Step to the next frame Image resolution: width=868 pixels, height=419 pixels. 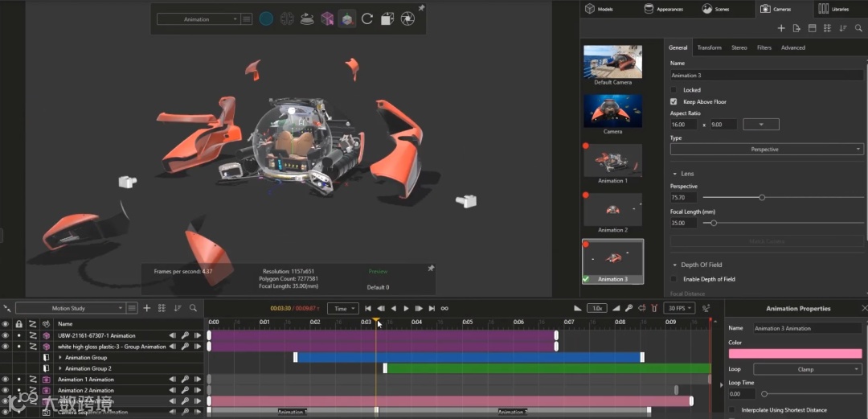(x=419, y=308)
